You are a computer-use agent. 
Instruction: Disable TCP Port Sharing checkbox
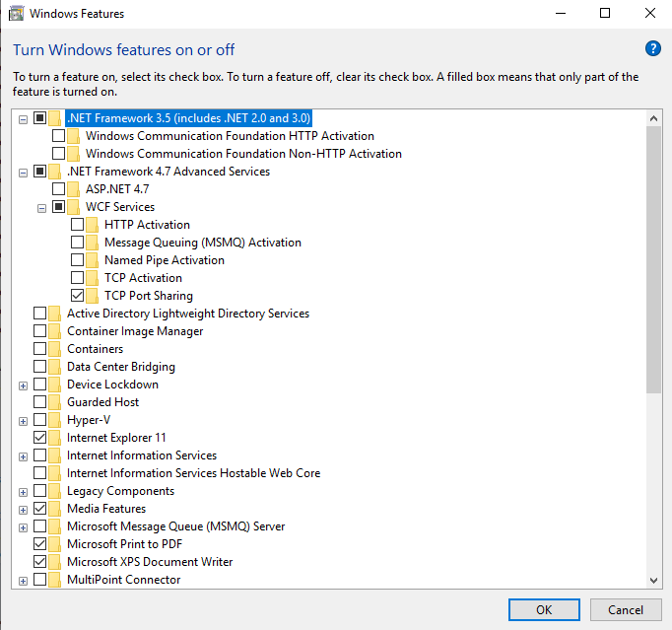pos(77,295)
